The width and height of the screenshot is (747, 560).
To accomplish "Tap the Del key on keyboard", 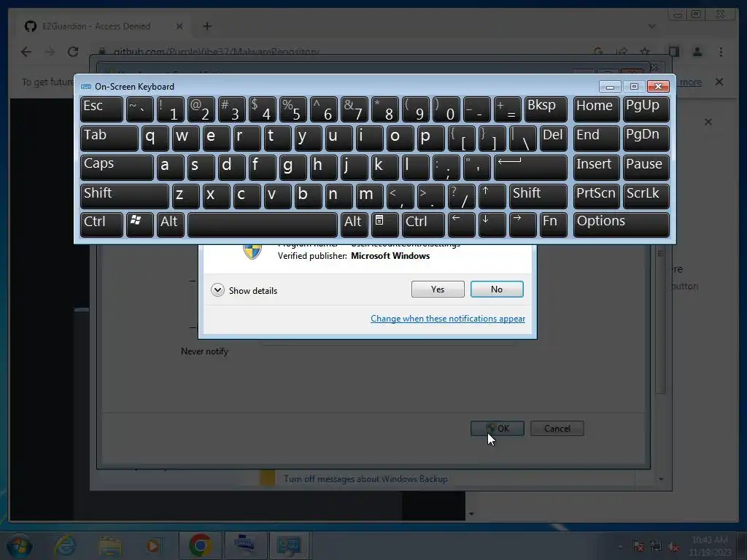I will [554, 138].
